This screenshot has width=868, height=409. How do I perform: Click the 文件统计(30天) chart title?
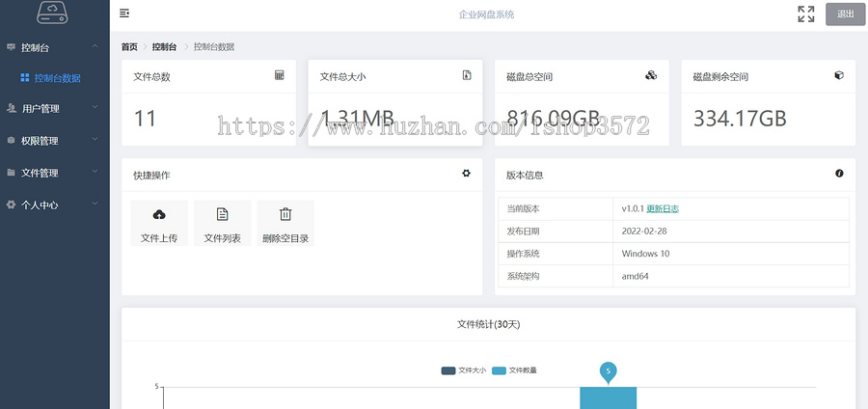(x=488, y=324)
